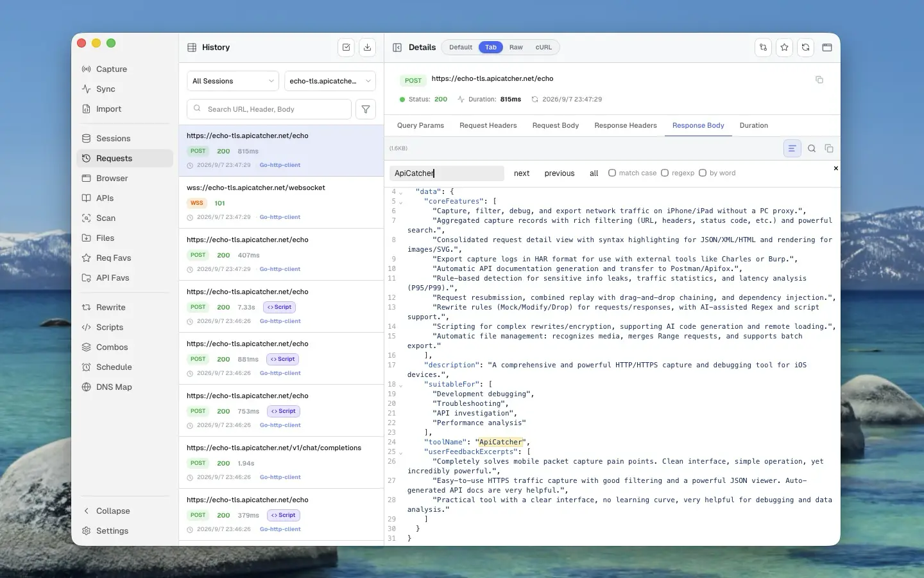Image resolution: width=924 pixels, height=578 pixels.
Task: Click the checklist select icon in History header
Action: 346,48
